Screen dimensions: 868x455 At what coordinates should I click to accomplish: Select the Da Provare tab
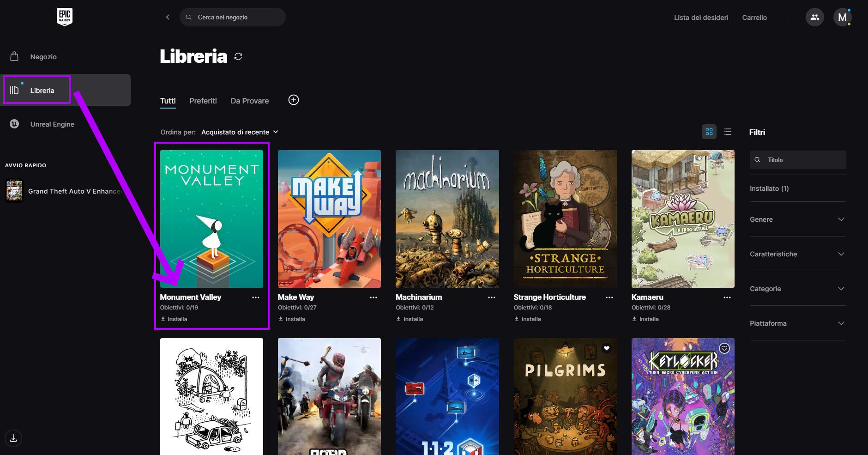click(x=250, y=101)
